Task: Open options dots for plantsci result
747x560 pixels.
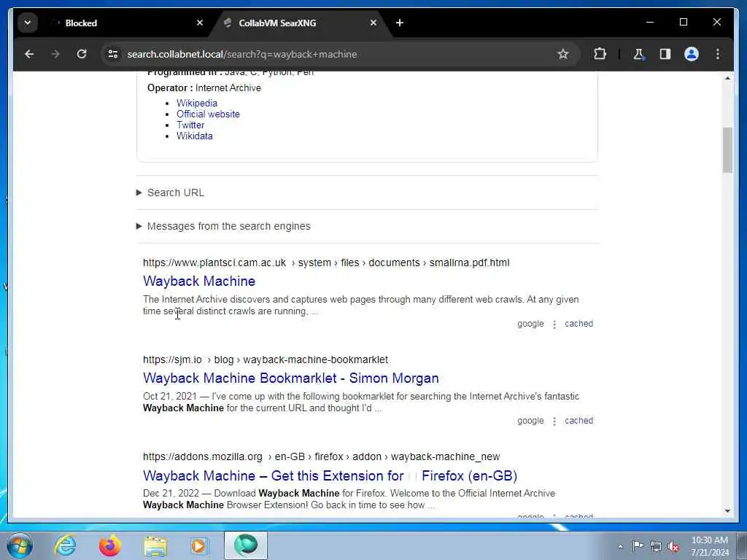Action: (x=554, y=324)
